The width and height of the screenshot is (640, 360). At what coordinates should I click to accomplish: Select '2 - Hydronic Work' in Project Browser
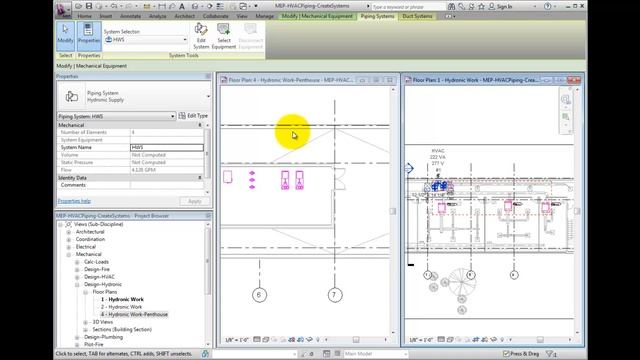coord(121,307)
